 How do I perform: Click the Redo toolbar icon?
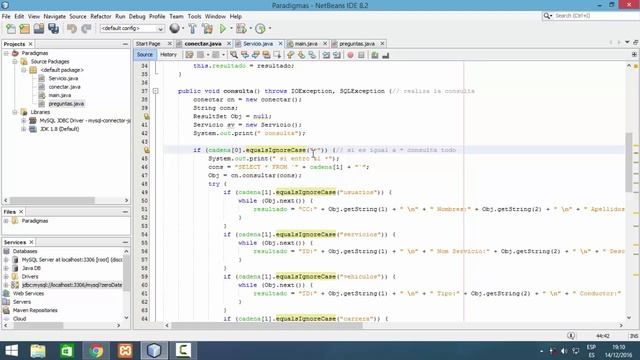[86, 29]
